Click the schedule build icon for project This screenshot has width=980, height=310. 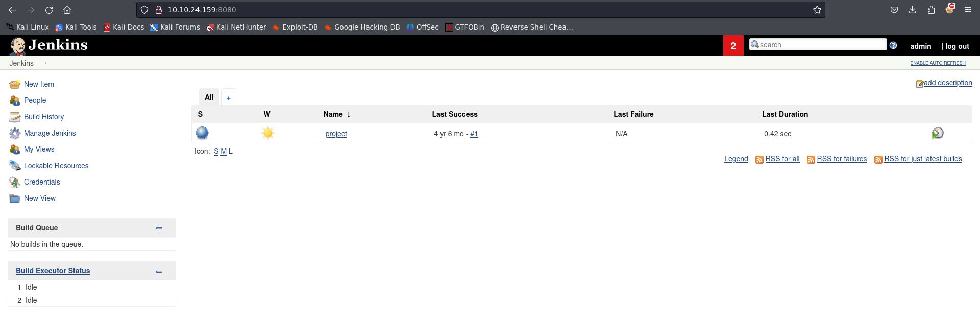coord(937,134)
